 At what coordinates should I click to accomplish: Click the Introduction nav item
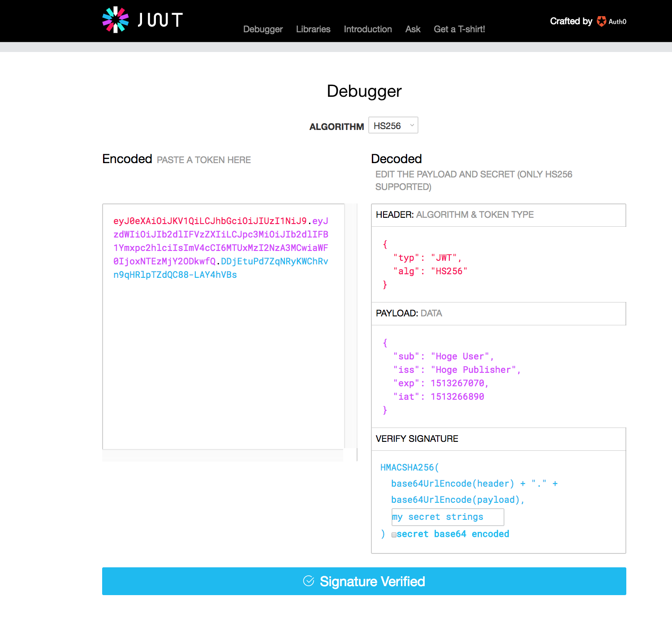pos(367,29)
